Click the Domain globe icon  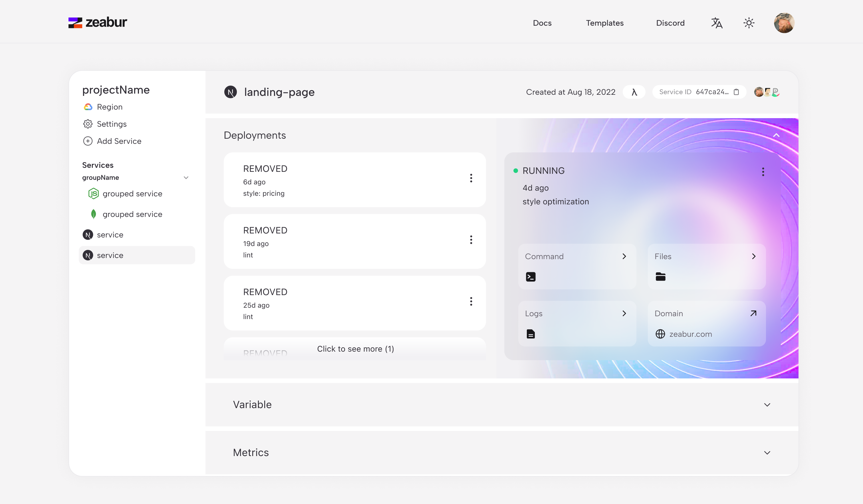click(x=660, y=334)
